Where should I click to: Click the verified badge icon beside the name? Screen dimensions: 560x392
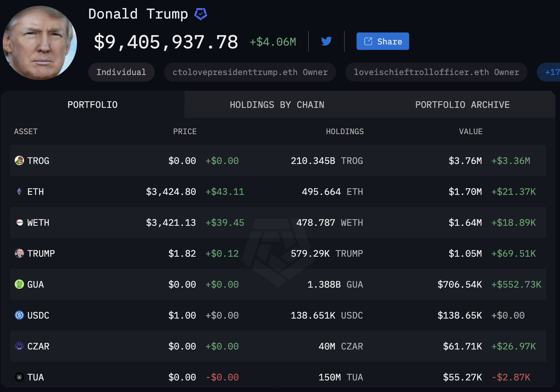pyautogui.click(x=201, y=14)
